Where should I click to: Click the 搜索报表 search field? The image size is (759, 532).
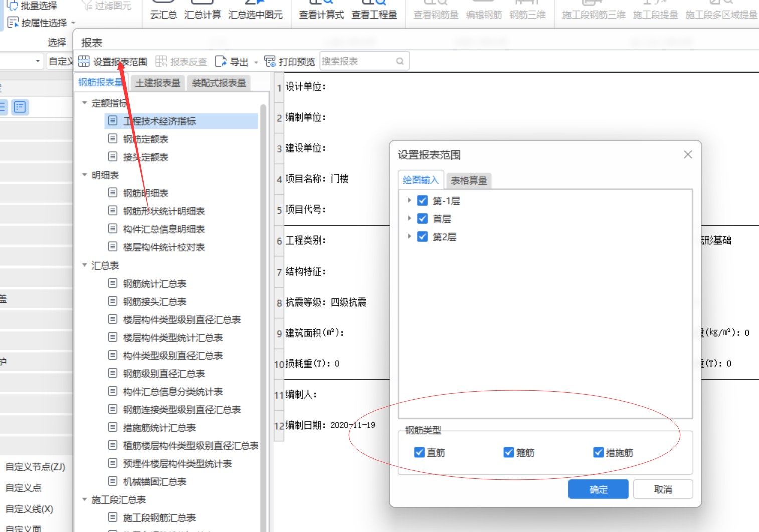[364, 61]
